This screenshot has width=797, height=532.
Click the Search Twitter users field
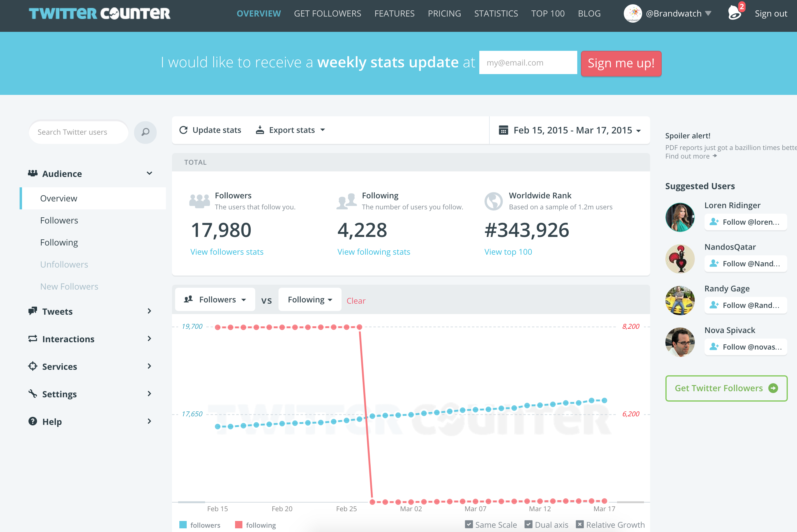point(79,132)
